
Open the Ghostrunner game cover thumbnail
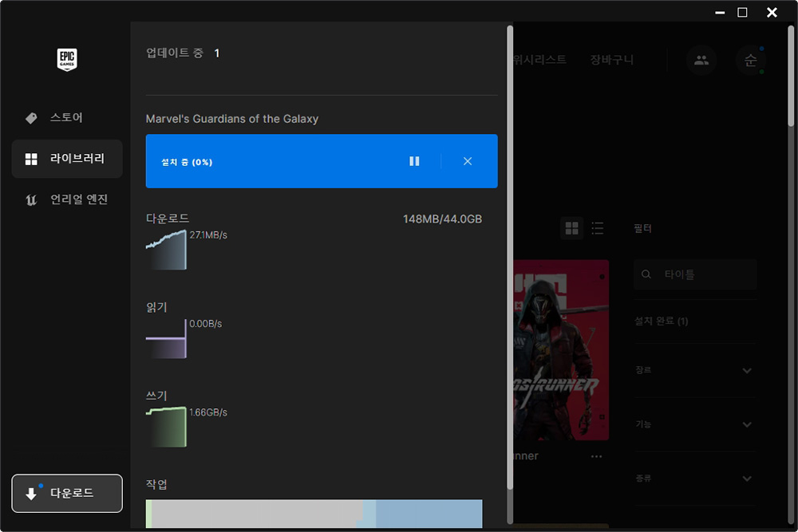[561, 350]
